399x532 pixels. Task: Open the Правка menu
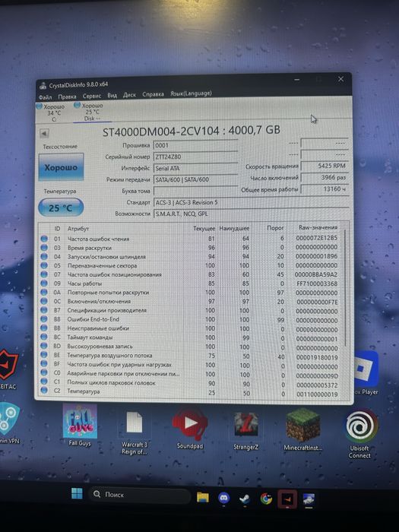click(67, 97)
